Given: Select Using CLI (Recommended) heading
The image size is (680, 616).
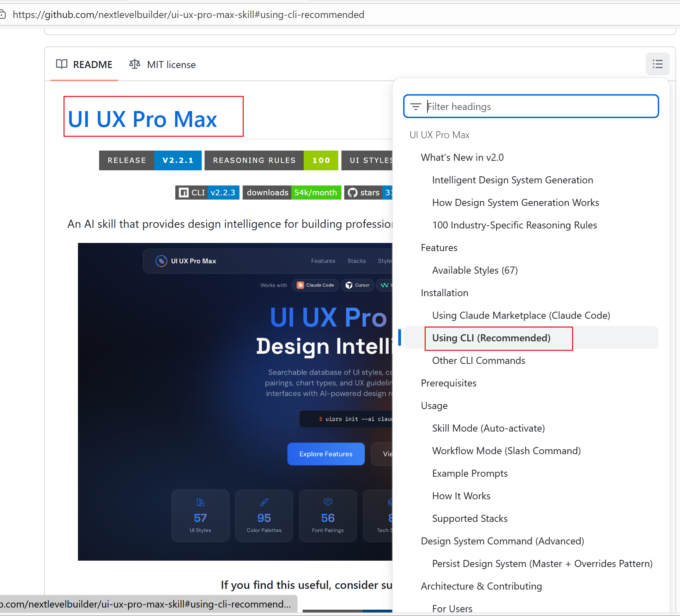Looking at the screenshot, I should click(x=491, y=338).
